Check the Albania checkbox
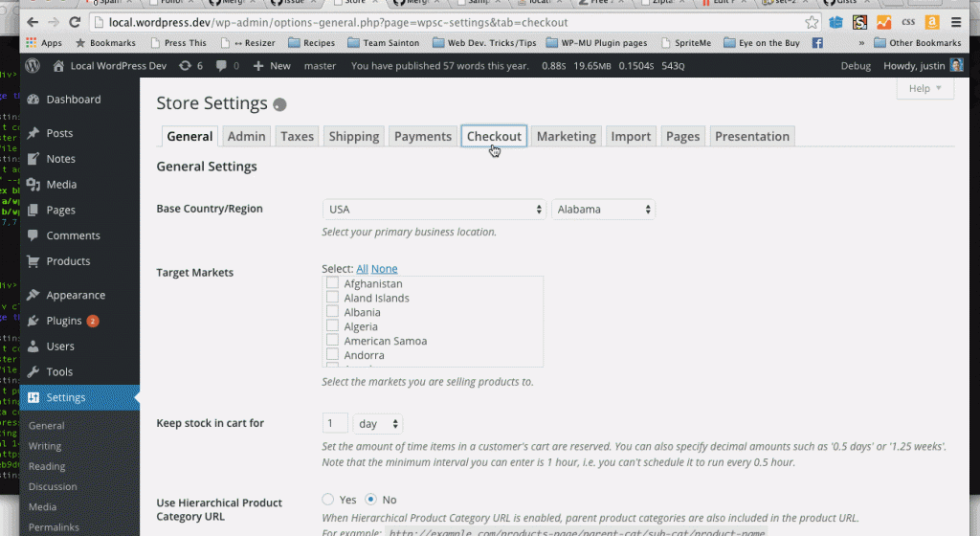980x536 pixels. [x=332, y=312]
